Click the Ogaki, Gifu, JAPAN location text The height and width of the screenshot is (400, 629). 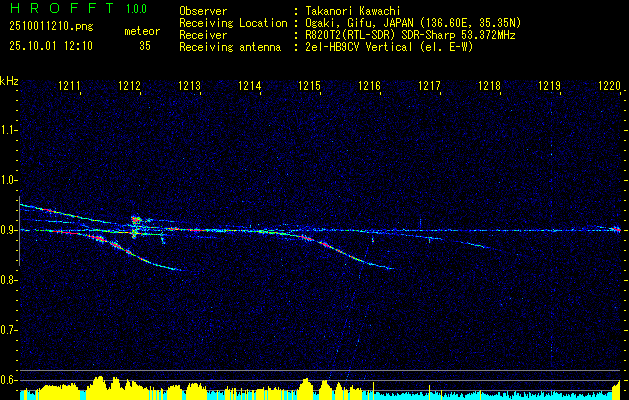pyautogui.click(x=411, y=23)
